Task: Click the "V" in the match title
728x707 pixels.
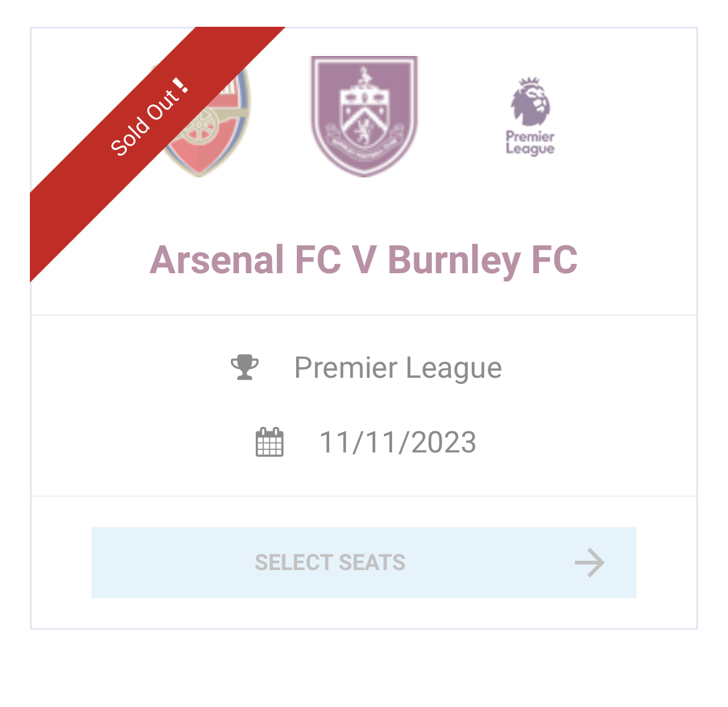Action: tap(364, 260)
